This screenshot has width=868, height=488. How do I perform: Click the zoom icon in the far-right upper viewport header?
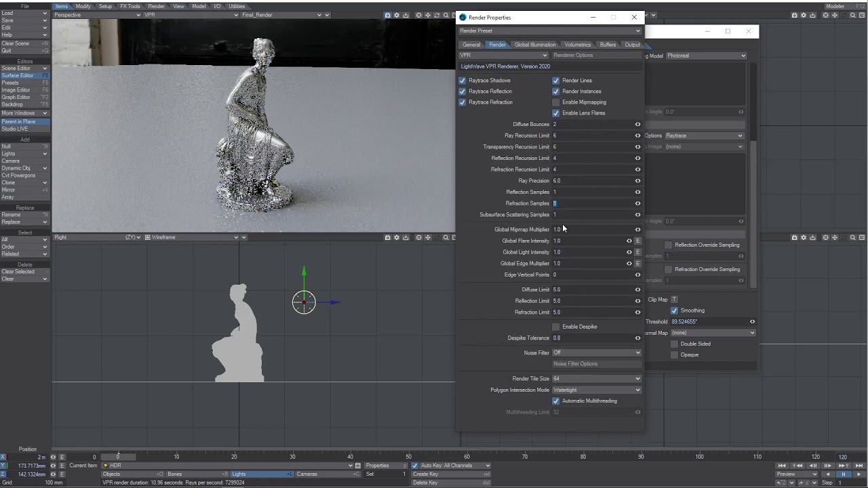[853, 15]
